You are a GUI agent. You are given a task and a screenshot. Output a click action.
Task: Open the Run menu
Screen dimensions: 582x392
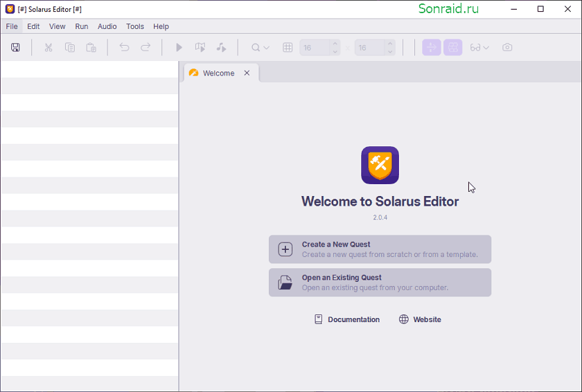82,26
